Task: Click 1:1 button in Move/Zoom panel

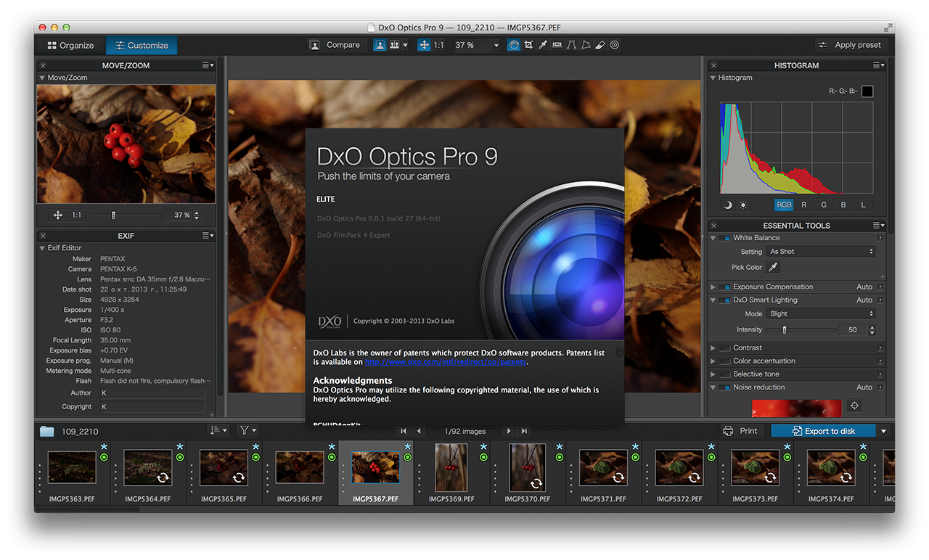Action: 76,215
